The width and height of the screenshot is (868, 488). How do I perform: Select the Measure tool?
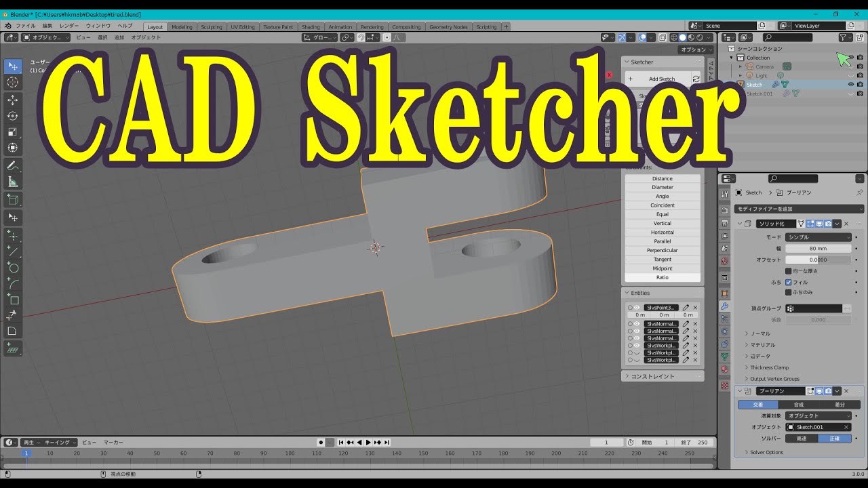[13, 182]
